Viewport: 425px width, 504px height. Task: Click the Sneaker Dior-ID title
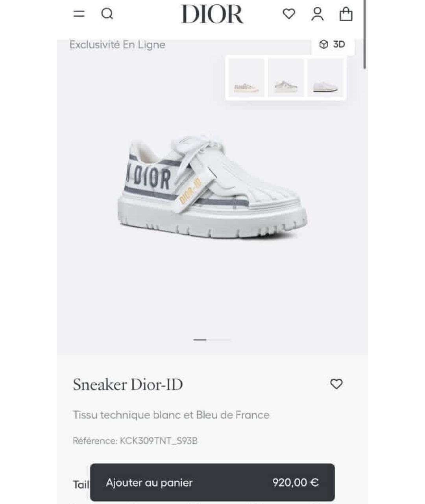128,384
